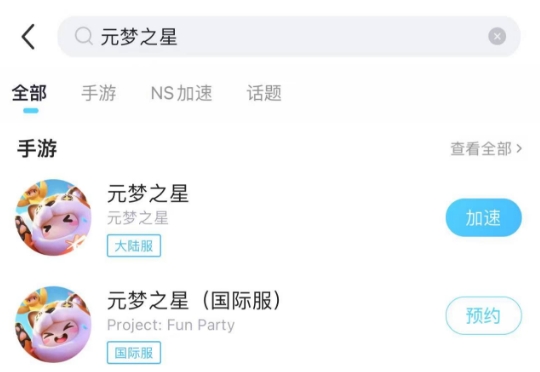Open the 元梦之星（国际服）title
This screenshot has height=372, width=540.
(x=195, y=300)
